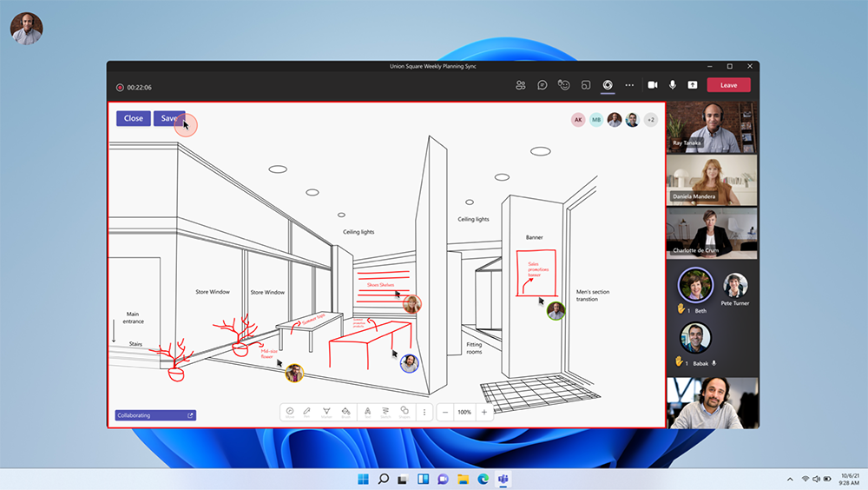Open Task View on the taskbar

403,479
